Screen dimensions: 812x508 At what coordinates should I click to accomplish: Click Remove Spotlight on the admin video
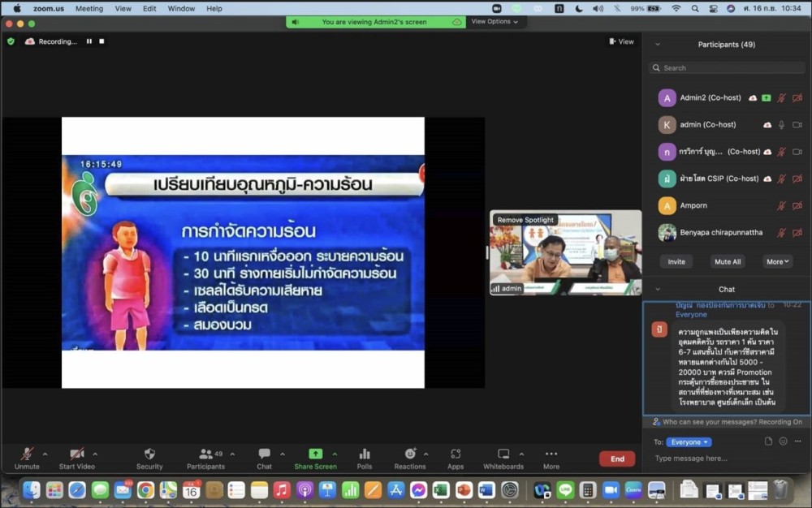(525, 220)
